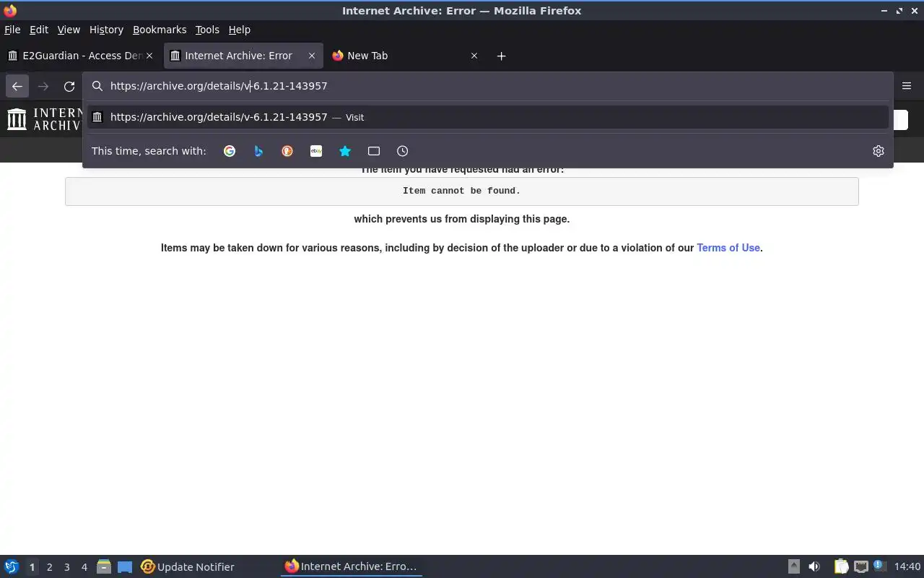Go forward one page

(43, 86)
